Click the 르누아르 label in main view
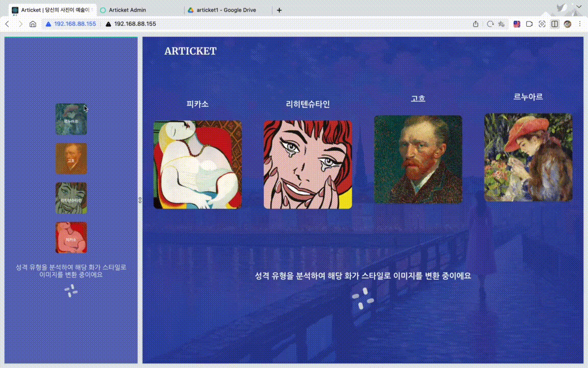 pyautogui.click(x=528, y=97)
